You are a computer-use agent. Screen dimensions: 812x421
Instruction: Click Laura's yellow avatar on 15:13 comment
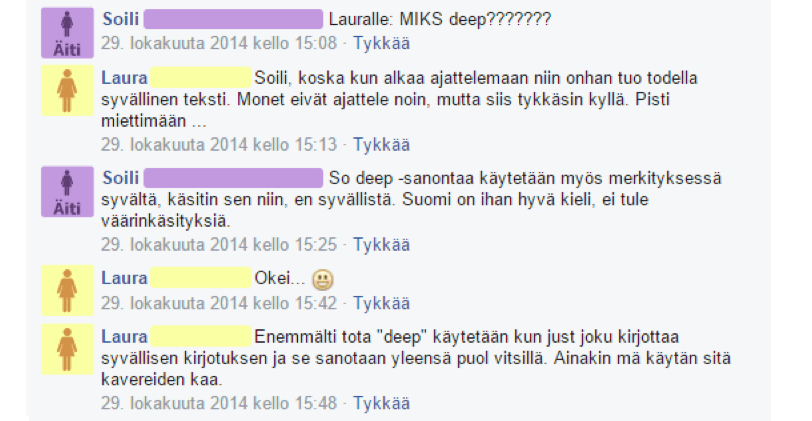[67, 91]
